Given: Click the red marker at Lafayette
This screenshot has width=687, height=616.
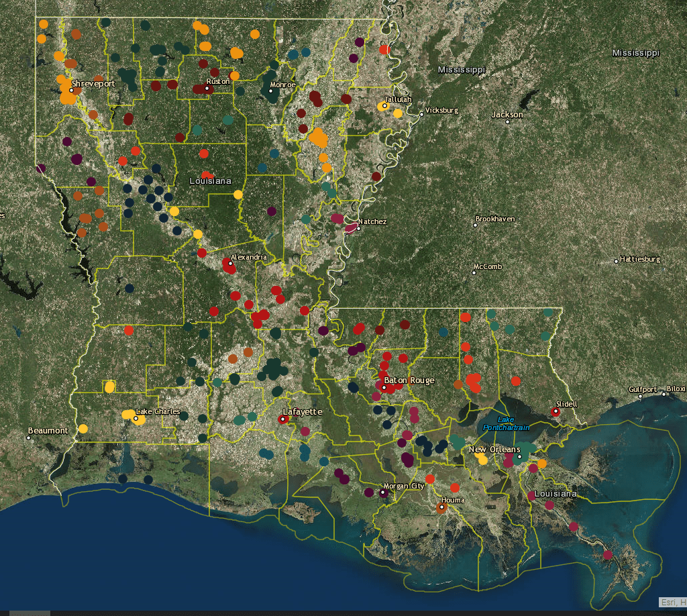Looking at the screenshot, I should (283, 419).
